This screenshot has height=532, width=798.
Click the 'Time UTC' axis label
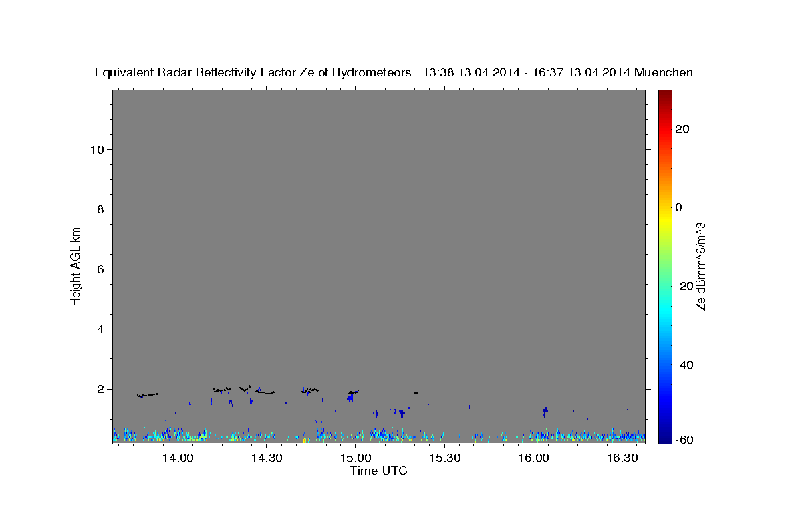pyautogui.click(x=378, y=471)
